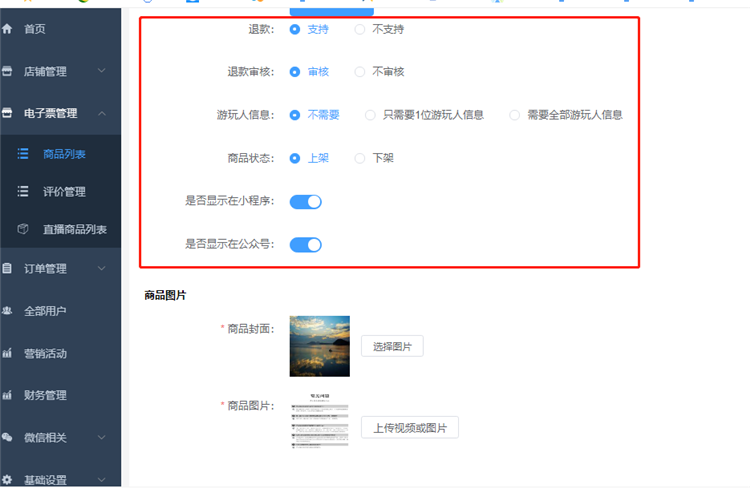This screenshot has width=750, height=488.
Task: Click the list icon beside 评价管理
Action: pos(23,191)
